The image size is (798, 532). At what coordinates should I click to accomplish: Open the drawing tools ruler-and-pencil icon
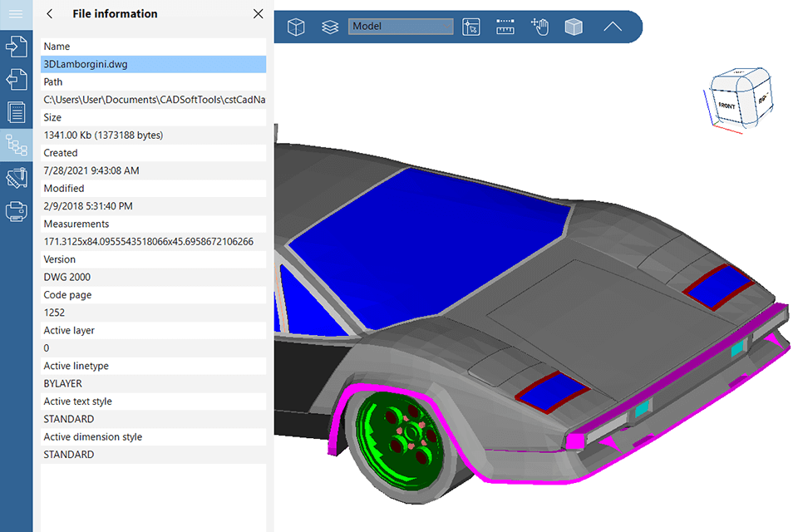[x=16, y=178]
